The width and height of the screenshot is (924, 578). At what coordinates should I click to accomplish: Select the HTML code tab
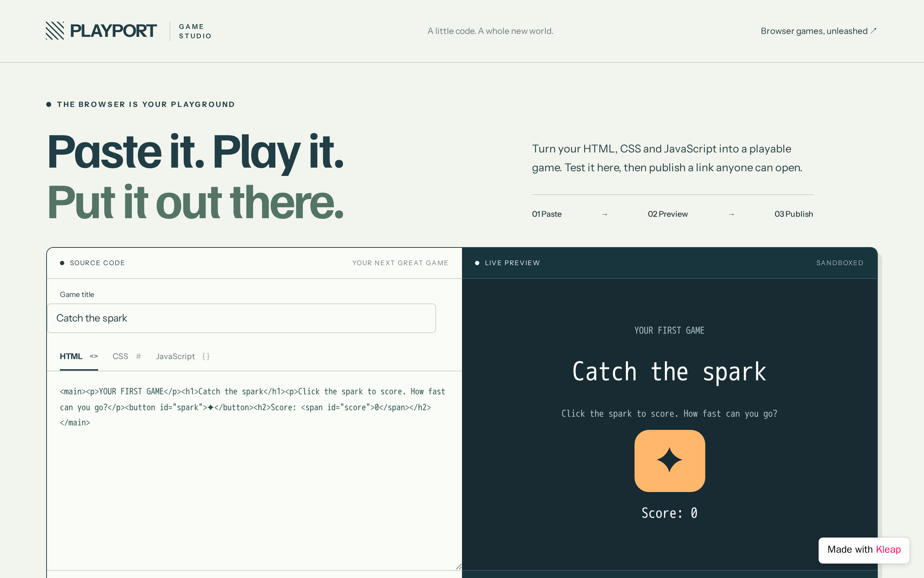(x=79, y=356)
